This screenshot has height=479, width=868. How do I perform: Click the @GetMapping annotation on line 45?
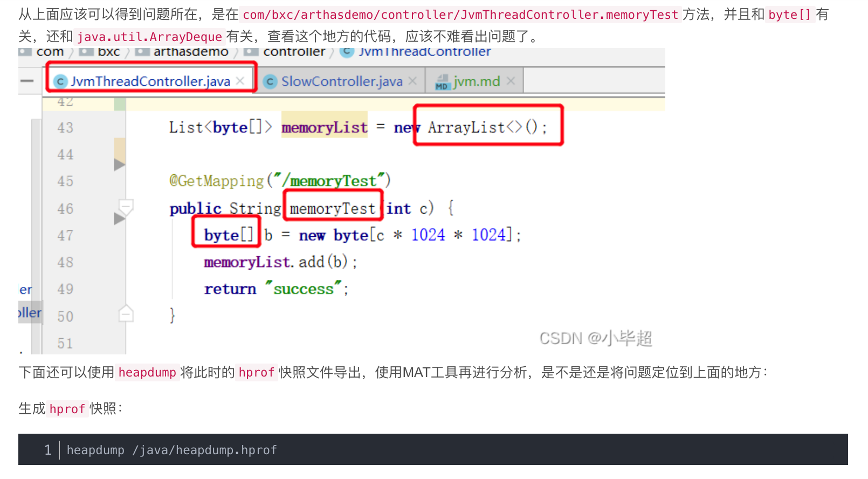217,181
